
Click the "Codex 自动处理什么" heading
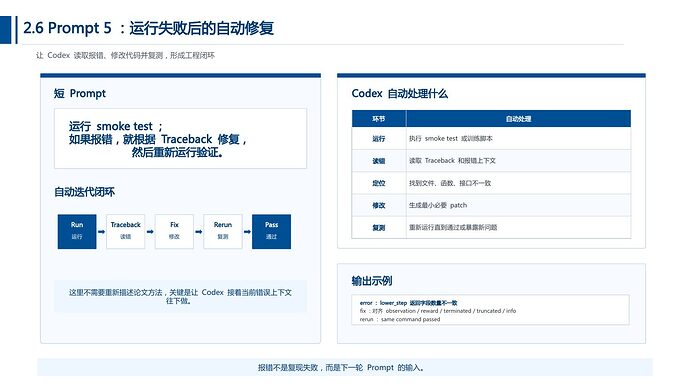click(400, 93)
